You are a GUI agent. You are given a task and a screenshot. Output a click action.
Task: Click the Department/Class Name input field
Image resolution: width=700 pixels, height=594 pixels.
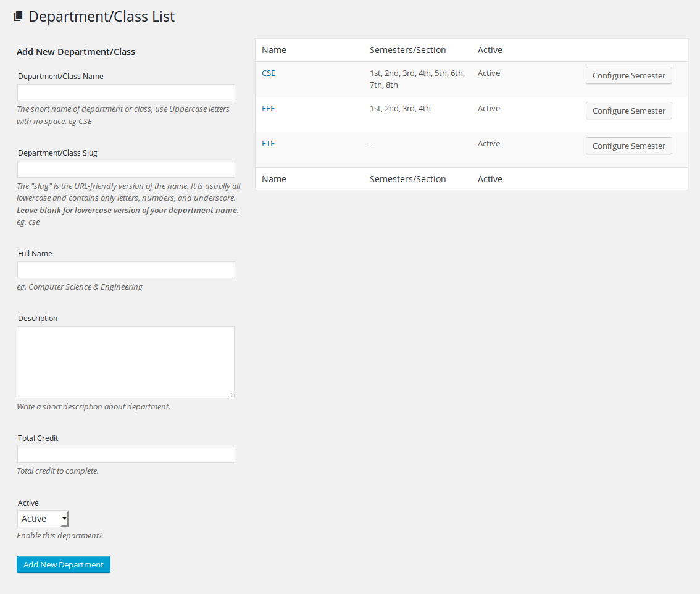[x=126, y=93]
